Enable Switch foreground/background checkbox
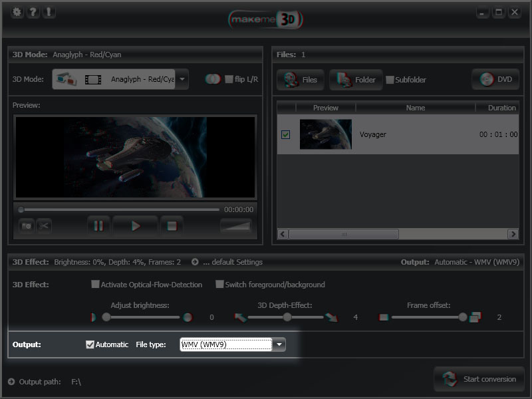 219,284
